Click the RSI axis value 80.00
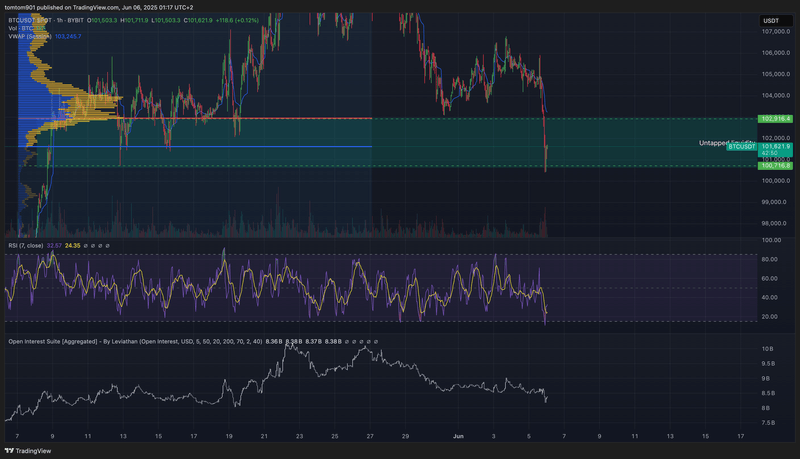Image resolution: width=800 pixels, height=459 pixels. click(769, 260)
